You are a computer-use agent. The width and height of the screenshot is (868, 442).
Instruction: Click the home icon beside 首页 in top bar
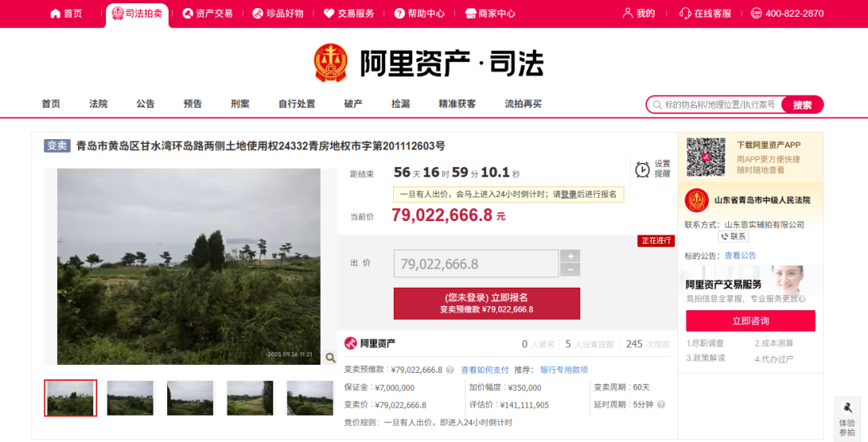coord(55,14)
